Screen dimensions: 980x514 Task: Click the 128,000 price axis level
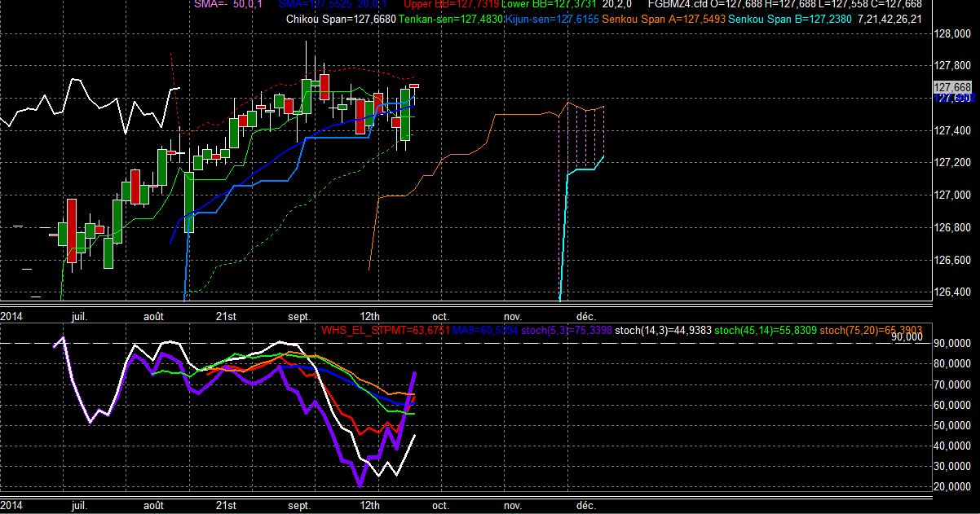[953, 35]
